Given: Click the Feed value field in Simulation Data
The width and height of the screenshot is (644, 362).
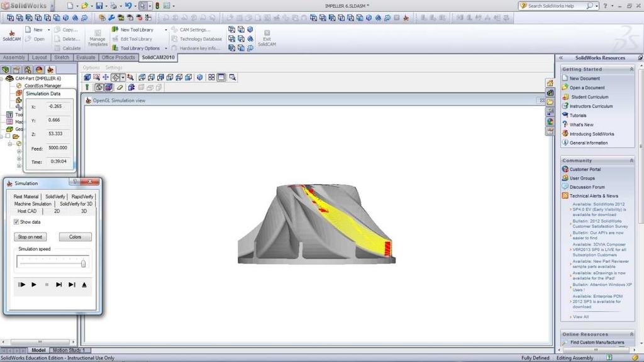Looking at the screenshot, I should [x=57, y=148].
